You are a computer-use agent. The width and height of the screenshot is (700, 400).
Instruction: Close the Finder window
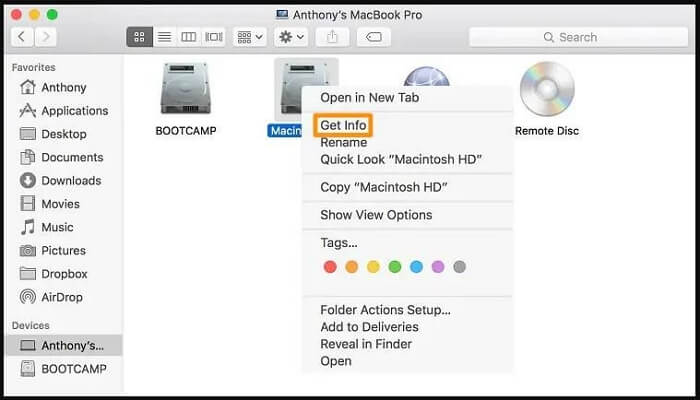[x=16, y=15]
